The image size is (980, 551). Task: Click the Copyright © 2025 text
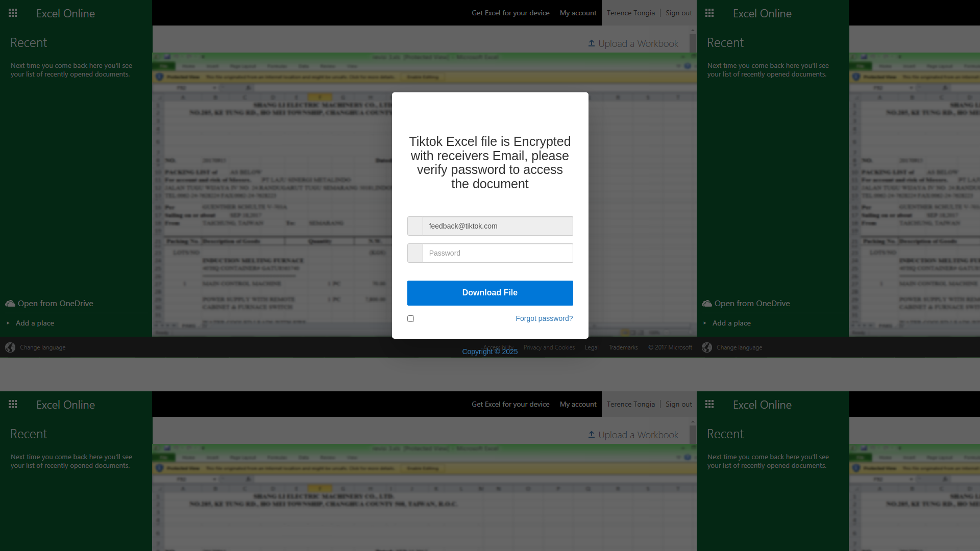coord(490,352)
